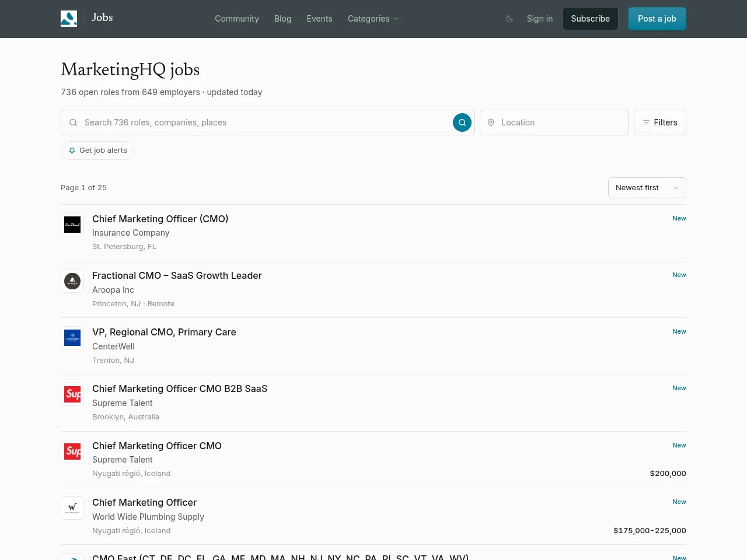Viewport: 747px width, 560px height.
Task: Click the $175,000-225,000 salary text
Action: [x=650, y=531]
